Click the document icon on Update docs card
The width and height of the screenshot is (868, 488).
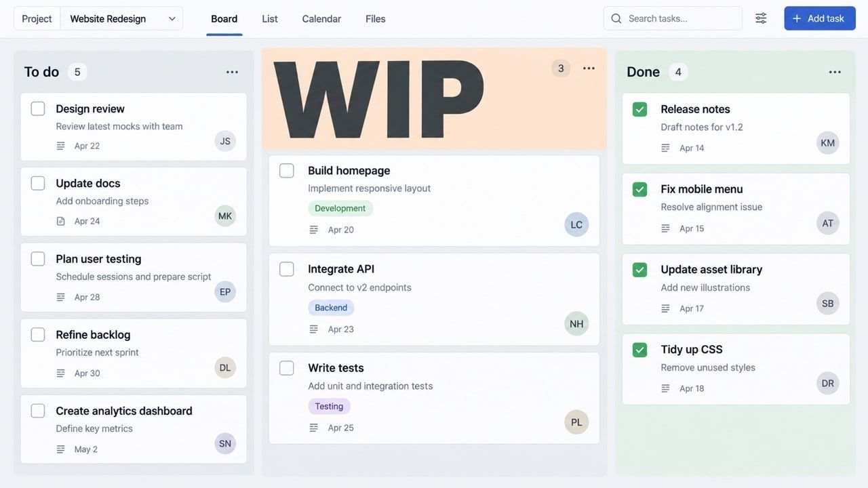point(60,221)
